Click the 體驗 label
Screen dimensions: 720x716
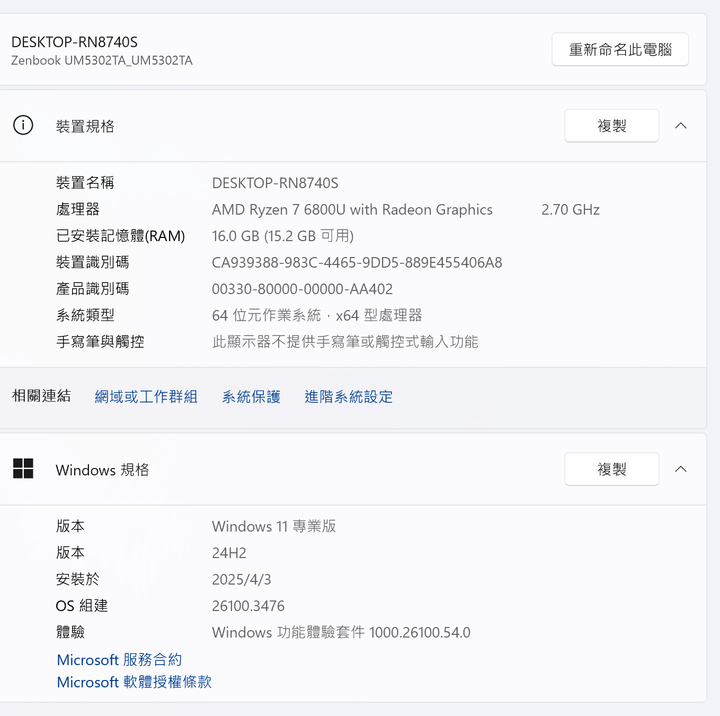[x=70, y=632]
